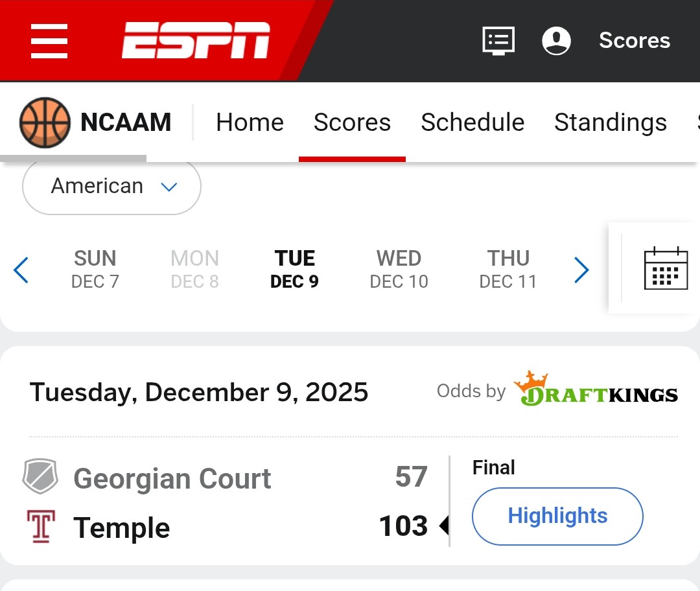
Task: Click the Georgian Court shield logo
Action: coord(40,478)
